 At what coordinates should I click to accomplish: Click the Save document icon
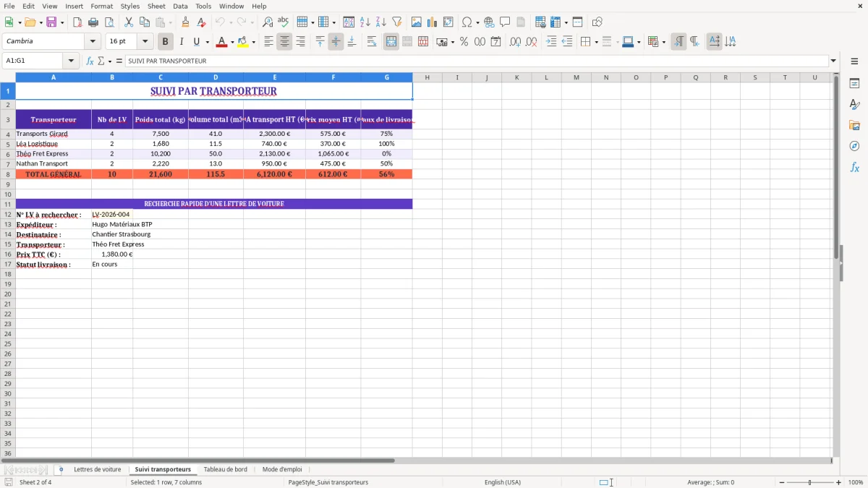coord(51,22)
